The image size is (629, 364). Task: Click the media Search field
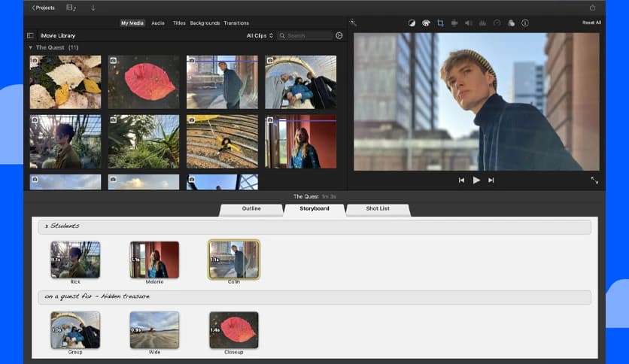305,35
